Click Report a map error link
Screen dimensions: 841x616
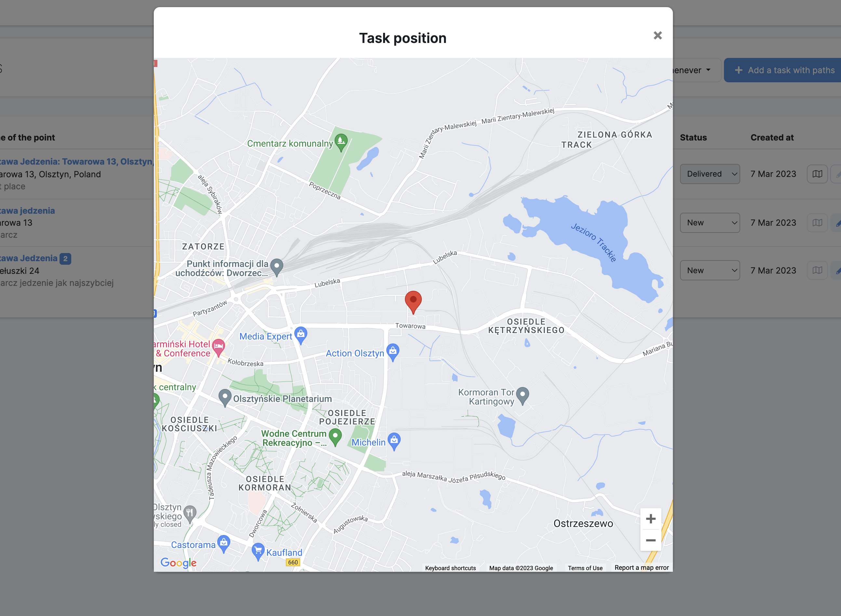[x=642, y=568]
